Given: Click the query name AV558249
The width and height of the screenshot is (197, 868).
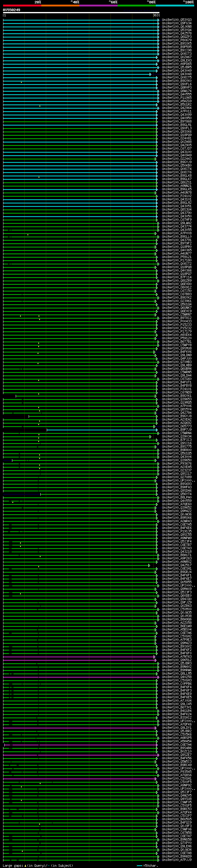Looking at the screenshot, I should (11, 10).
